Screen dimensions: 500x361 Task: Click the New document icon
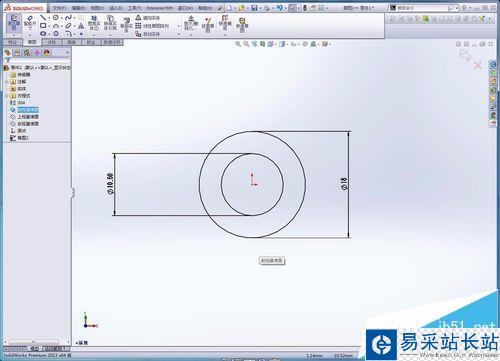click(229, 7)
